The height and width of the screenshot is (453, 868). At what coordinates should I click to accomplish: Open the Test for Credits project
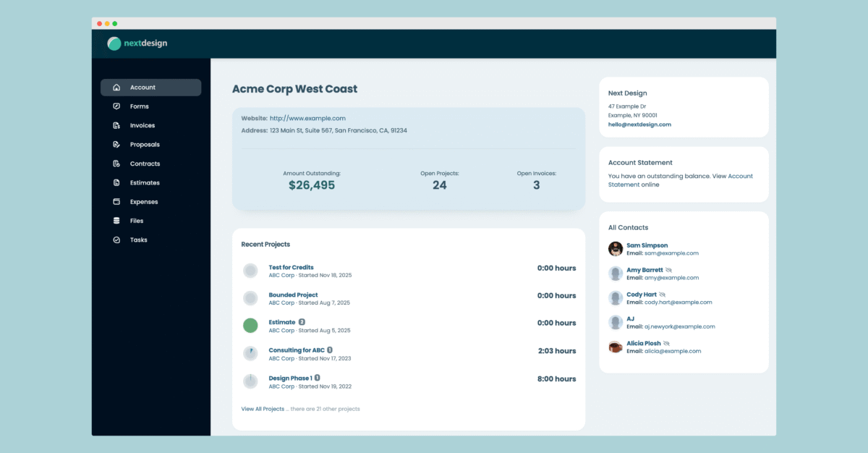point(292,267)
